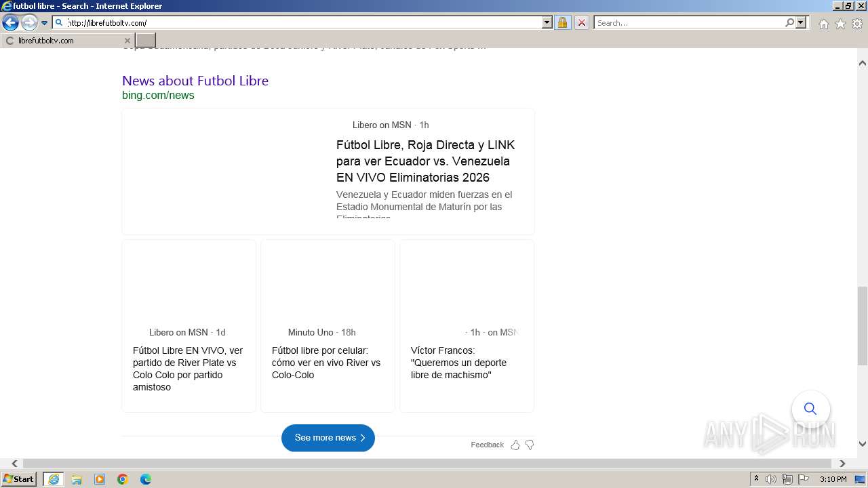
Task: Stop loading with the red X button
Action: tap(582, 23)
